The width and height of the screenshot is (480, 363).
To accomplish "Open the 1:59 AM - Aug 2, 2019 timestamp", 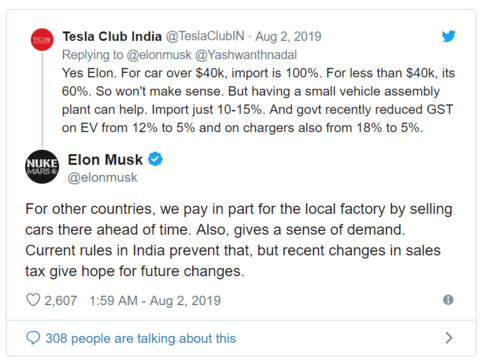I will pyautogui.click(x=155, y=300).
